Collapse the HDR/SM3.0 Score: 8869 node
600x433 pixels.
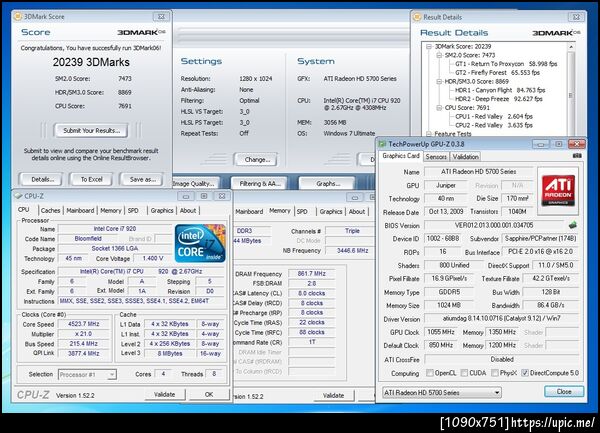439,81
